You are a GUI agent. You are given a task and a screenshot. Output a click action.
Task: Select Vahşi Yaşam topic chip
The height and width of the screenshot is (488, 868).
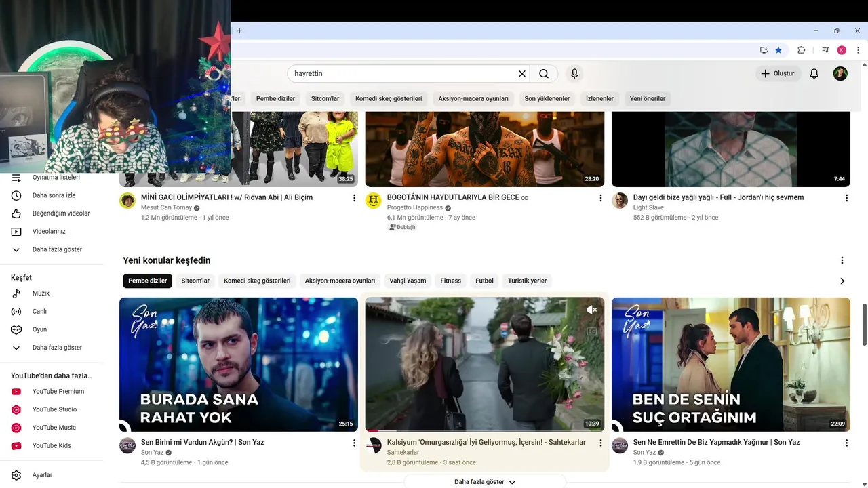(x=408, y=281)
